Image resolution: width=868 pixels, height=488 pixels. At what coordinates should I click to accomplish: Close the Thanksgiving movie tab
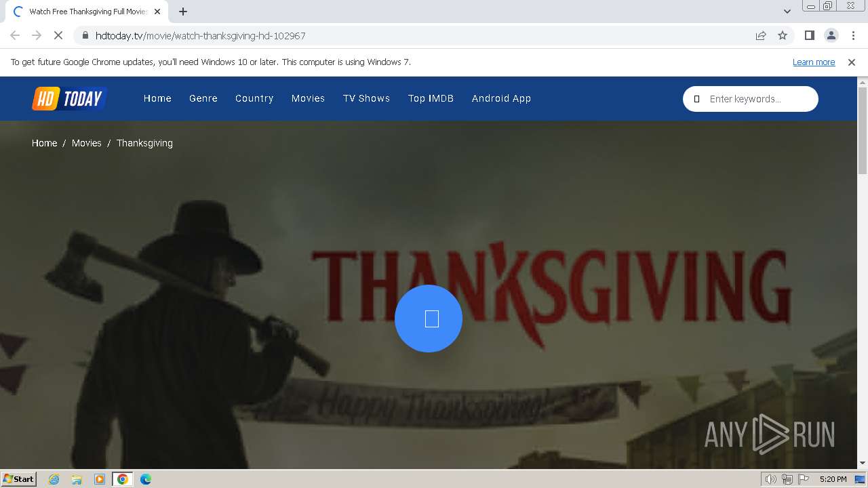[x=157, y=12]
